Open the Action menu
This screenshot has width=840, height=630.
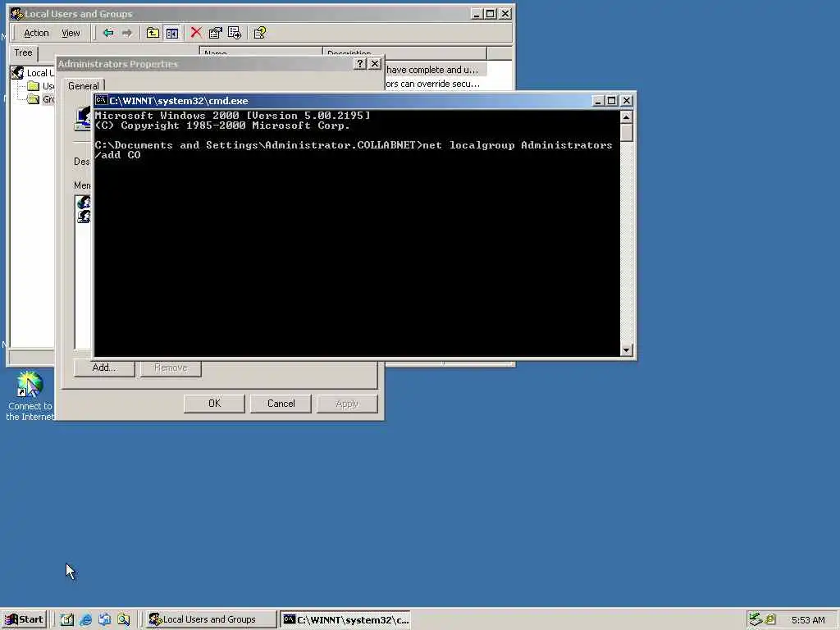pos(36,33)
